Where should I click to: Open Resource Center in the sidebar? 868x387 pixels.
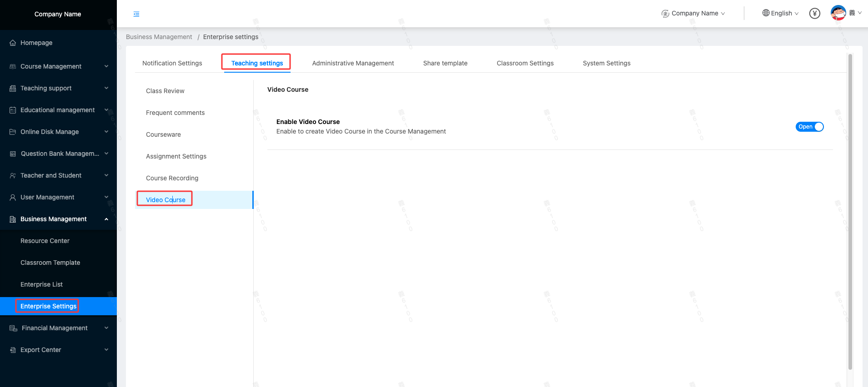45,241
